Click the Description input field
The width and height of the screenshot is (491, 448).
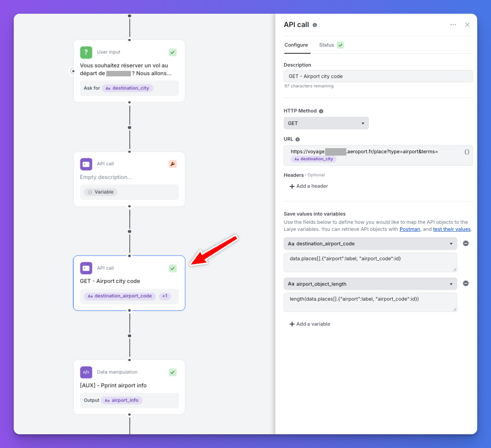tap(378, 76)
